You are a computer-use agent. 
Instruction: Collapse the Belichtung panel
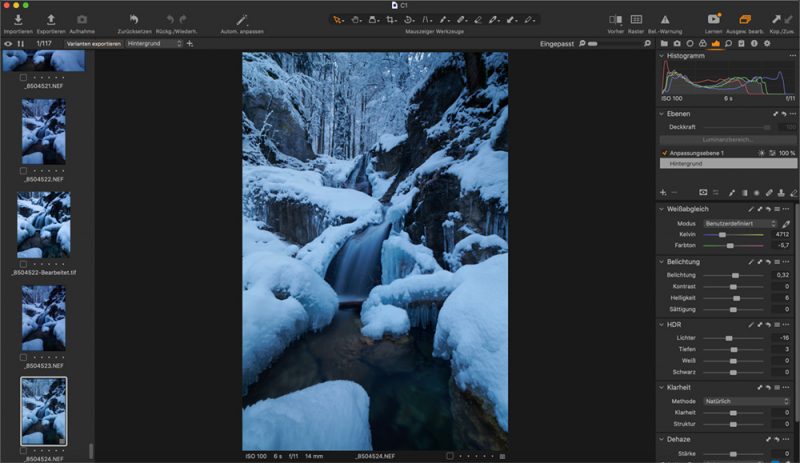(662, 262)
